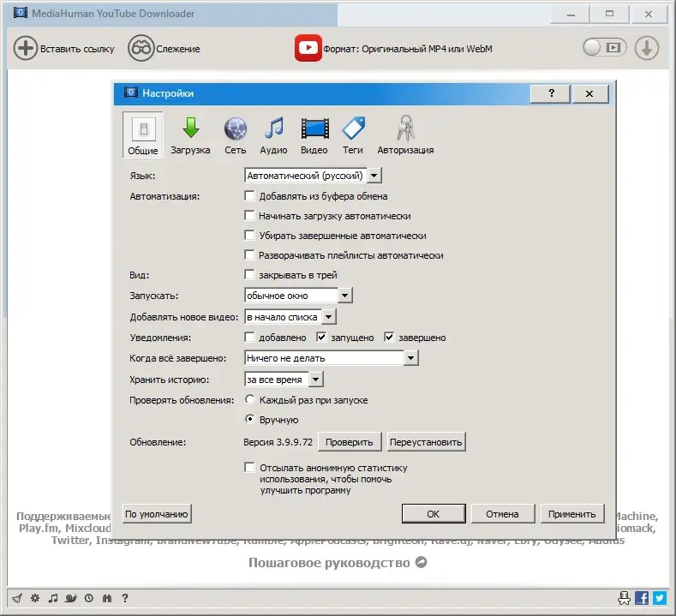This screenshot has height=616, width=676.
Task: Switch to the Теги tab
Action: click(353, 135)
